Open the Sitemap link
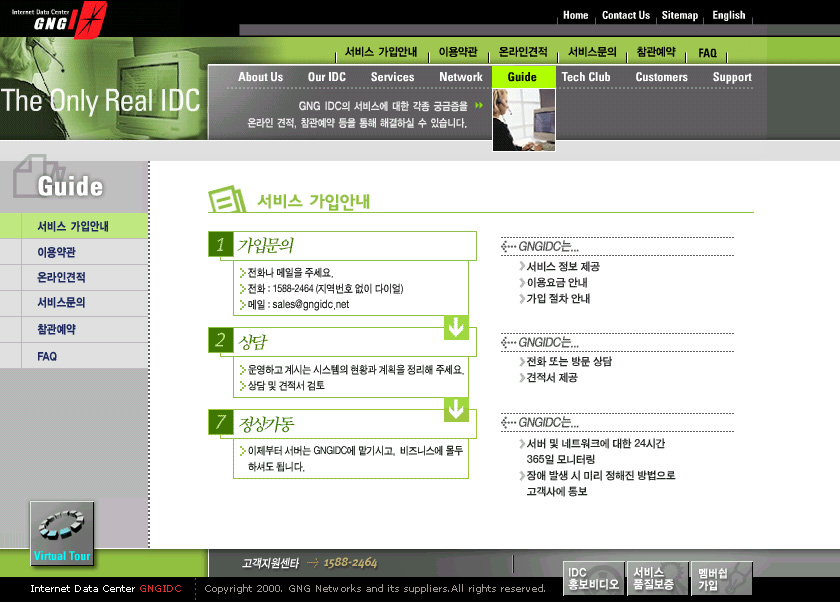This screenshot has width=840, height=602. (x=680, y=15)
